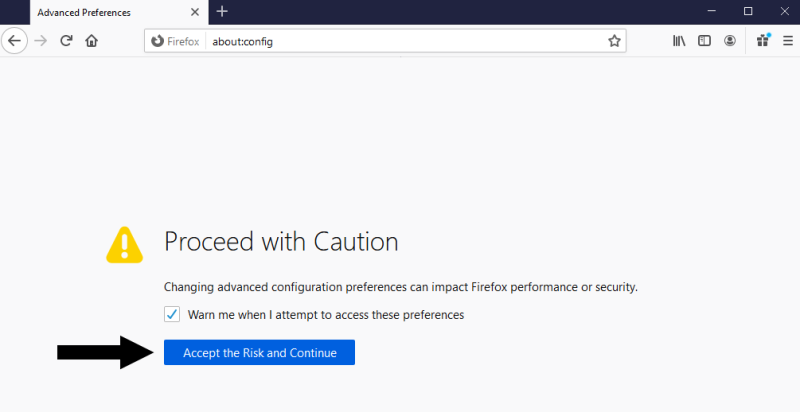Bookmark this page with the star icon

614,41
